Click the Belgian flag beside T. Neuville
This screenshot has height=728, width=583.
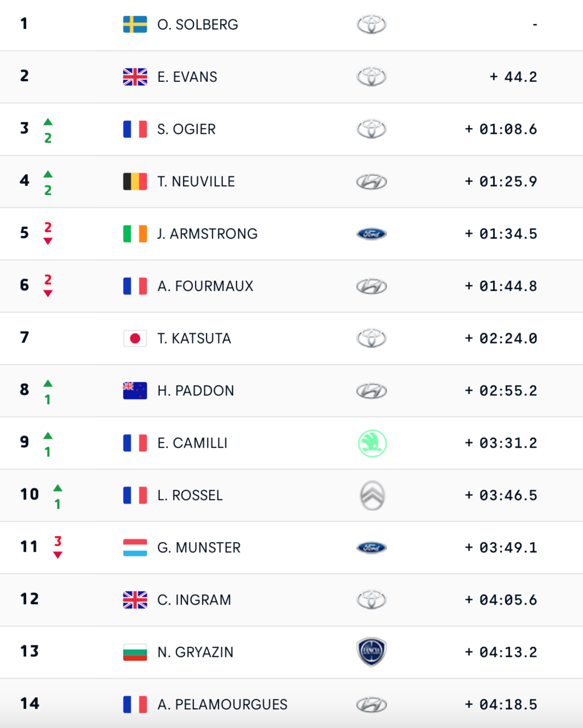(x=135, y=181)
